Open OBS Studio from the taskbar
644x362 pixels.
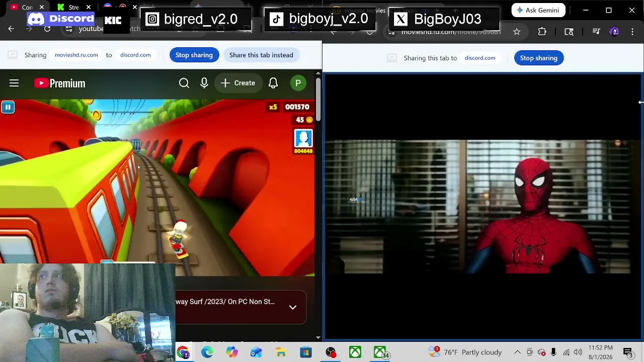[x=331, y=352]
